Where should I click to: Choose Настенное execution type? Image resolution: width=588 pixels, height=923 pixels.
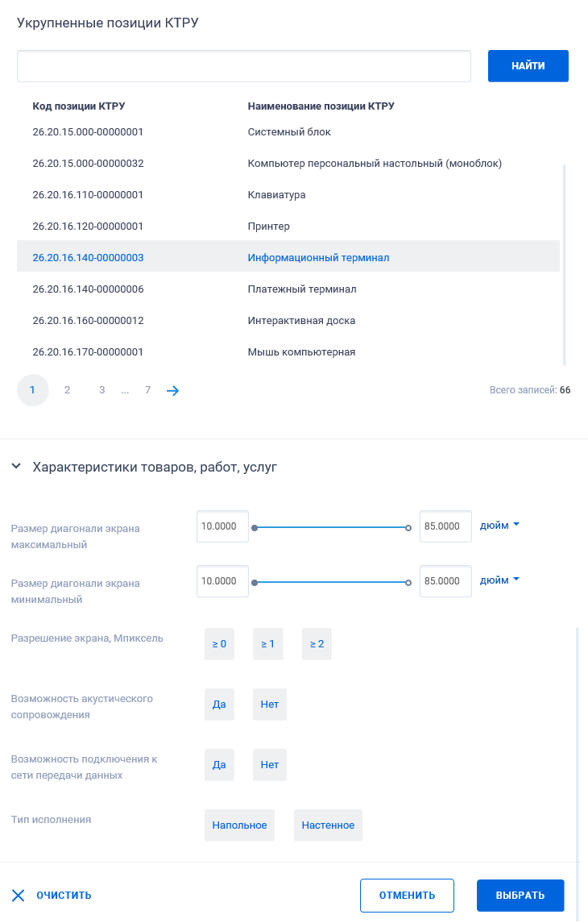click(x=328, y=825)
